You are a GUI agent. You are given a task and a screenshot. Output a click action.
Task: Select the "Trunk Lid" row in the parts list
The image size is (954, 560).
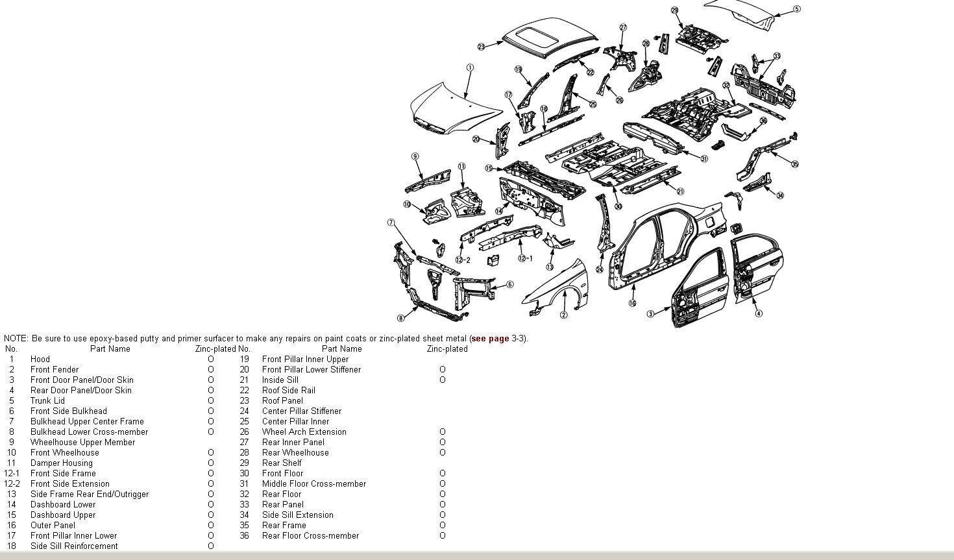(x=47, y=400)
